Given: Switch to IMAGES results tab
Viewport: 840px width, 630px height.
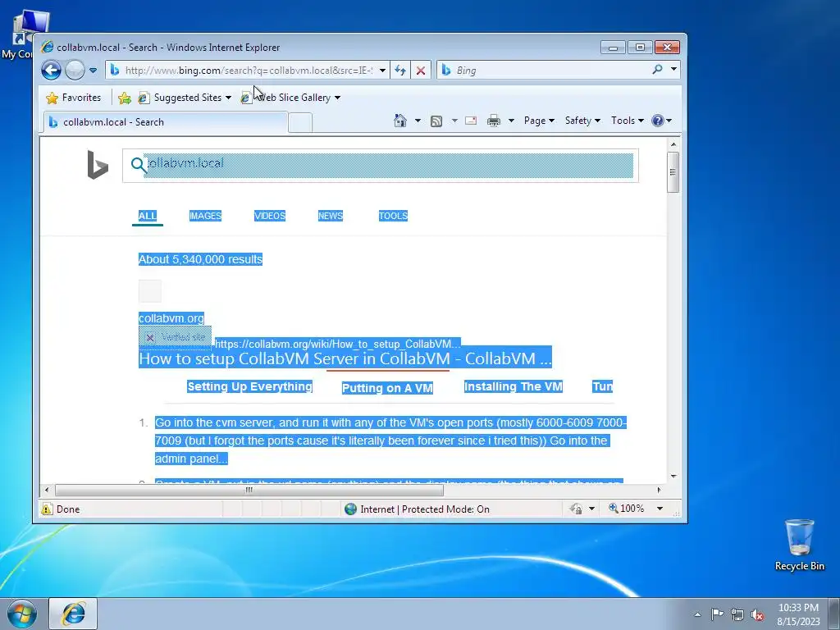Looking at the screenshot, I should tap(205, 216).
